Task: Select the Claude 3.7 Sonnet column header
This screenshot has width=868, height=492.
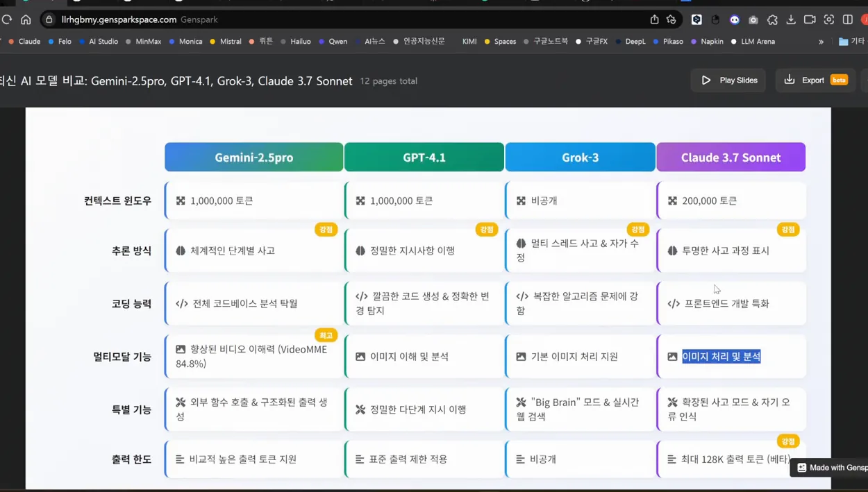Action: (x=731, y=157)
